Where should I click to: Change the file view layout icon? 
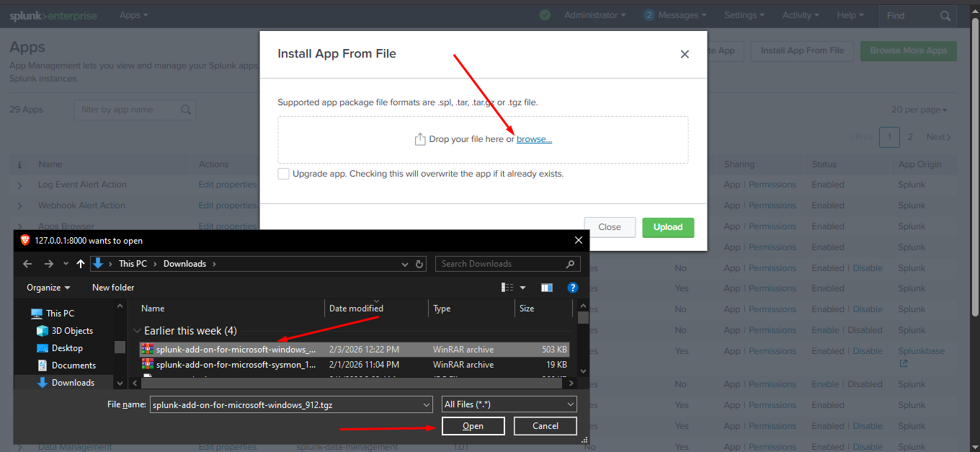(507, 288)
